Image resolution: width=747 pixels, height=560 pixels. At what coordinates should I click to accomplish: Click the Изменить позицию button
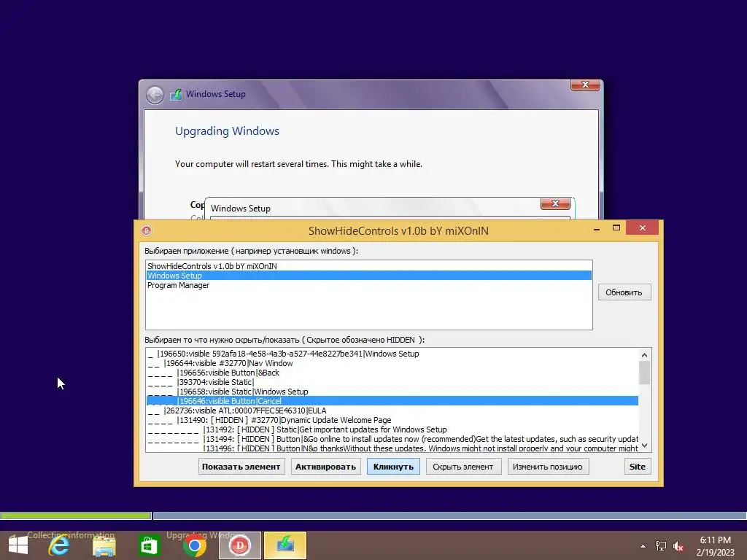[548, 467]
